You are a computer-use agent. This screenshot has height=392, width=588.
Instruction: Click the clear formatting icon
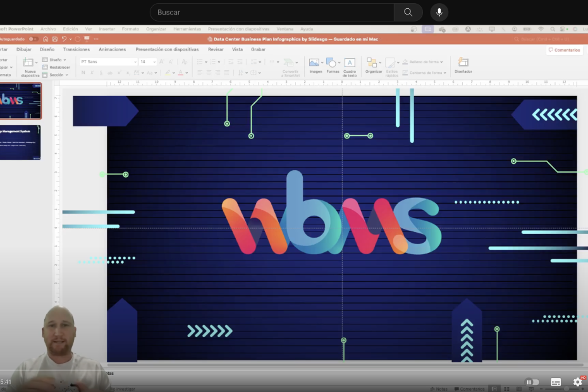[x=184, y=62]
